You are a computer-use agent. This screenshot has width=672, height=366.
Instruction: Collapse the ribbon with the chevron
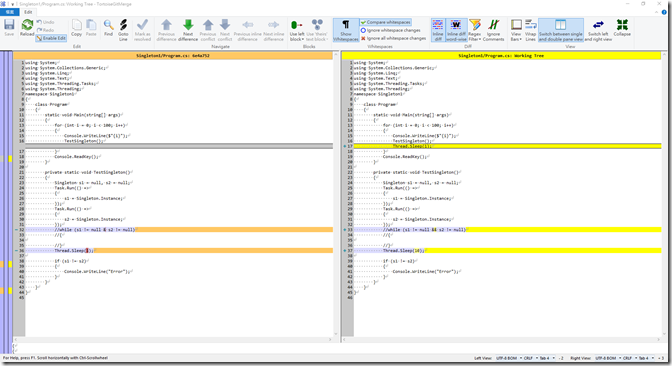[x=657, y=12]
